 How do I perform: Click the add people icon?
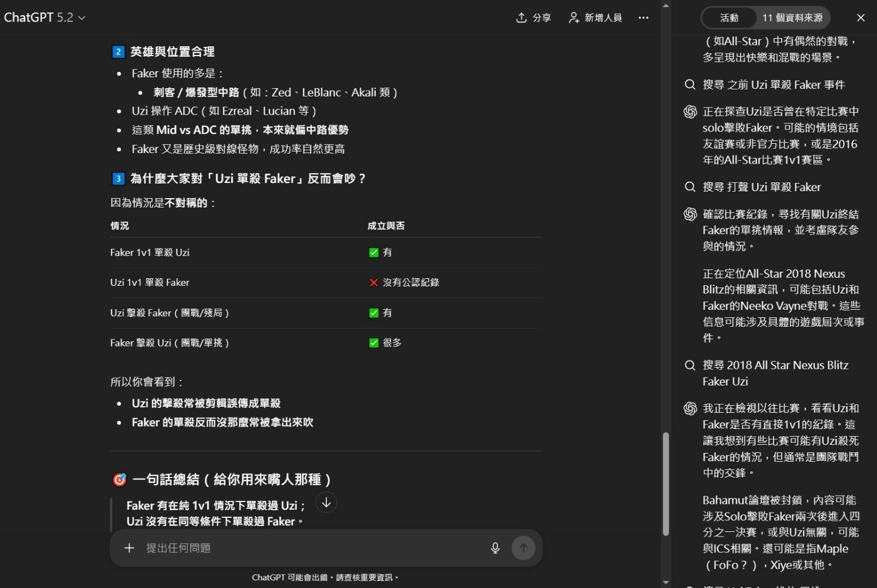[x=574, y=18]
